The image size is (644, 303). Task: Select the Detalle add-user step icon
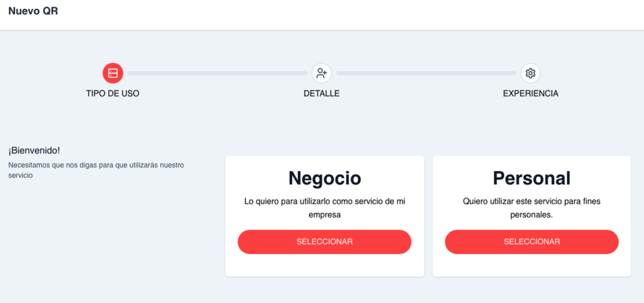point(321,73)
